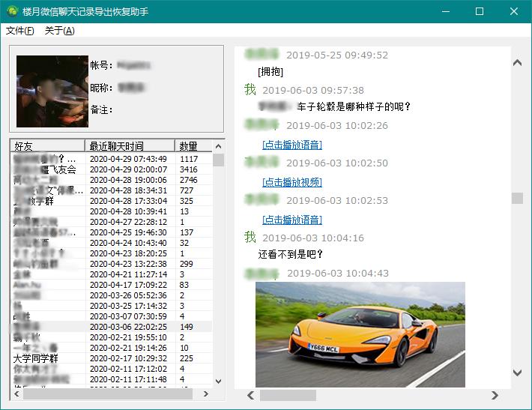Click the chat pane scroll-down arrow
The image size is (532, 410).
coord(517,373)
